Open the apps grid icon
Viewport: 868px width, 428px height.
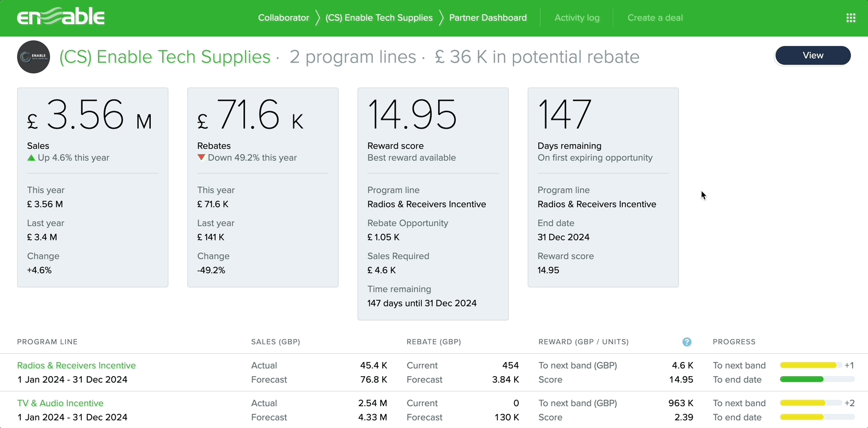850,18
